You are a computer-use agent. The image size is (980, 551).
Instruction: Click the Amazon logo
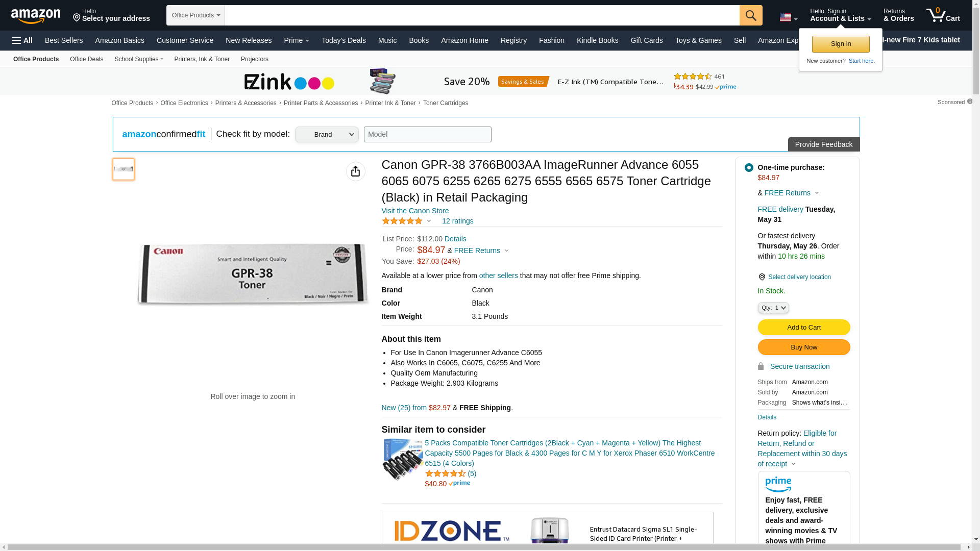click(x=36, y=16)
